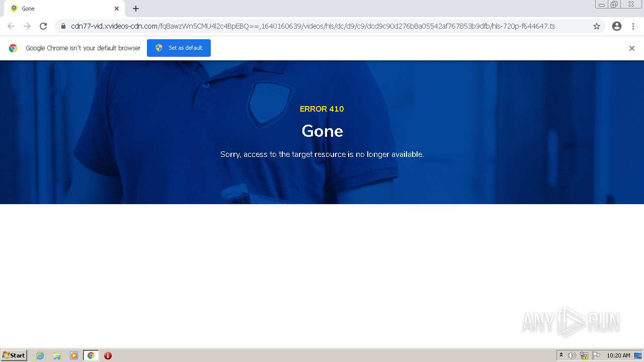Open a new tab with plus button
Screen dimensions: 644x362
tap(136, 9)
